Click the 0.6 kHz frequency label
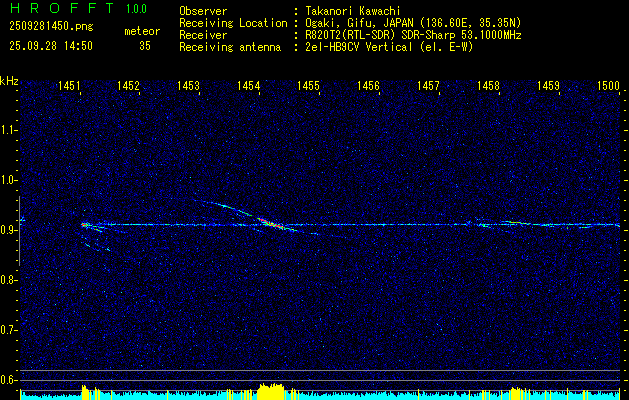The height and width of the screenshot is (400, 629). coord(9,380)
